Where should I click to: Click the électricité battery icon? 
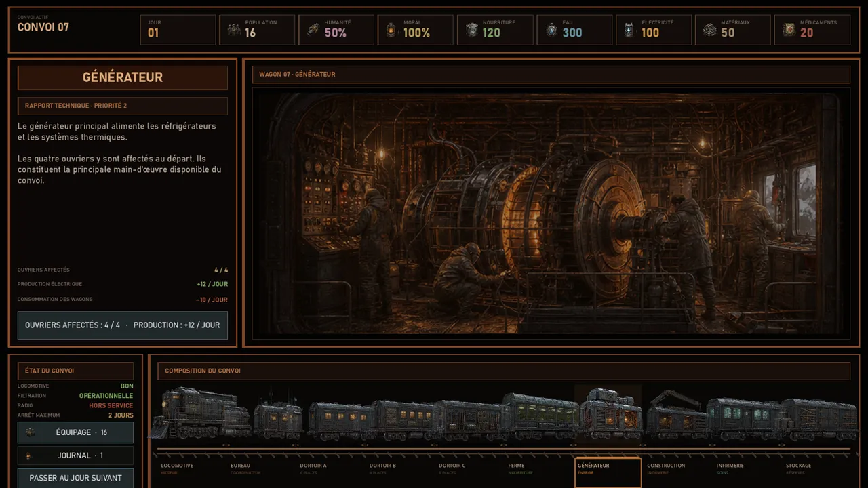tap(630, 30)
